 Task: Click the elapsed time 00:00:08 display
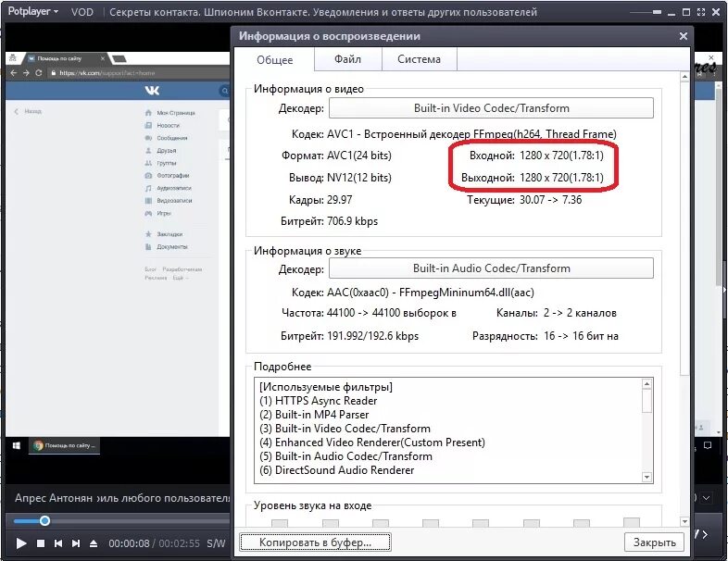point(129,543)
